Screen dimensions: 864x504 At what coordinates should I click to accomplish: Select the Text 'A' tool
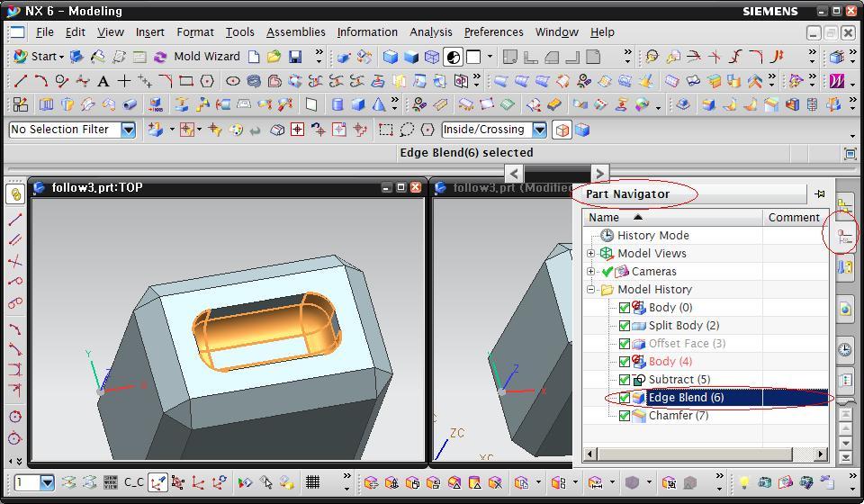(103, 81)
